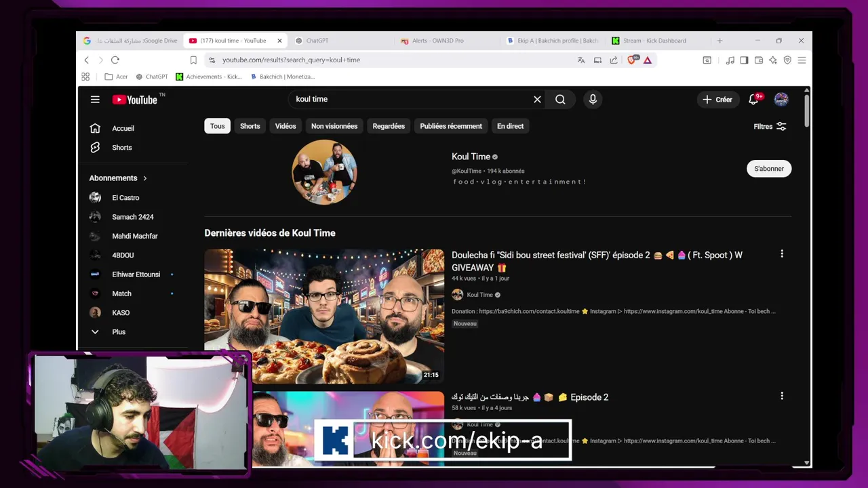Open the Achievements - Kick bookmark
The width and height of the screenshot is (868, 488).
point(209,77)
